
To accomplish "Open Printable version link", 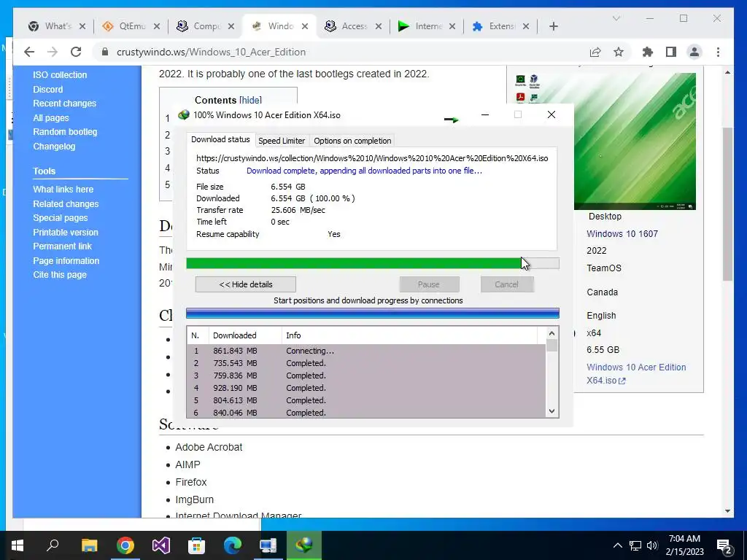I will pyautogui.click(x=65, y=233).
